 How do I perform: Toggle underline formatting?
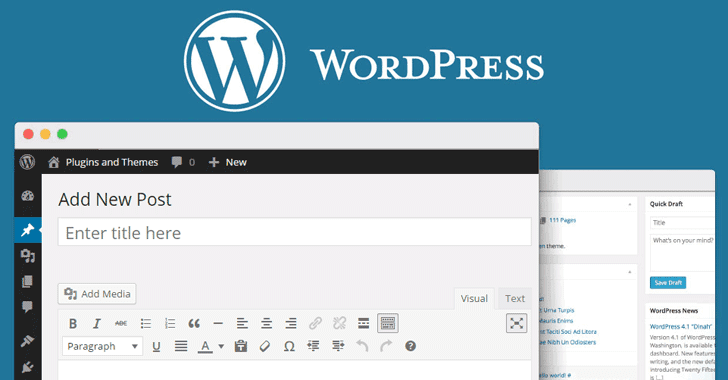coord(156,346)
